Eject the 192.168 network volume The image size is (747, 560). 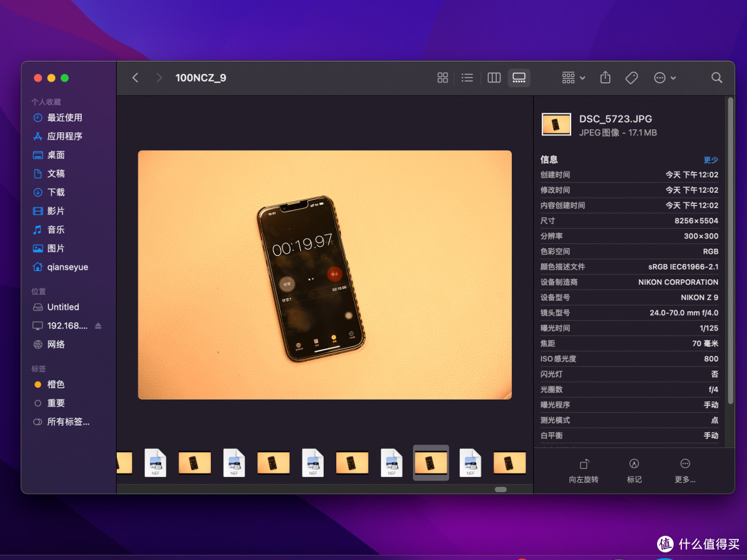pos(98,326)
